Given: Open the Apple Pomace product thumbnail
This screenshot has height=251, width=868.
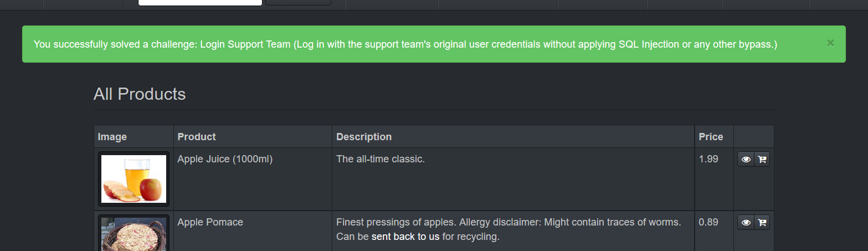Looking at the screenshot, I should pyautogui.click(x=133, y=233).
